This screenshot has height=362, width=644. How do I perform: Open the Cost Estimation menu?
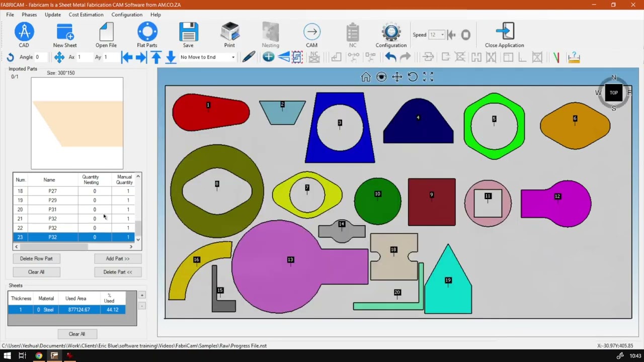(x=86, y=15)
